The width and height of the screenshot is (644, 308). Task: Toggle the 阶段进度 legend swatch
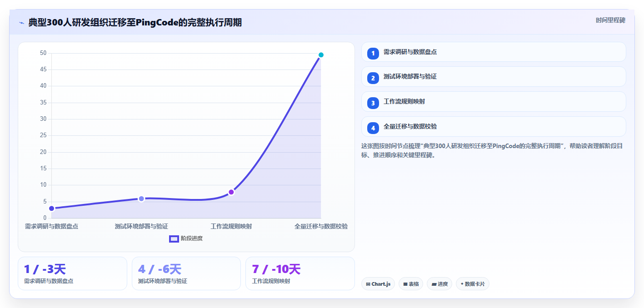(174, 238)
